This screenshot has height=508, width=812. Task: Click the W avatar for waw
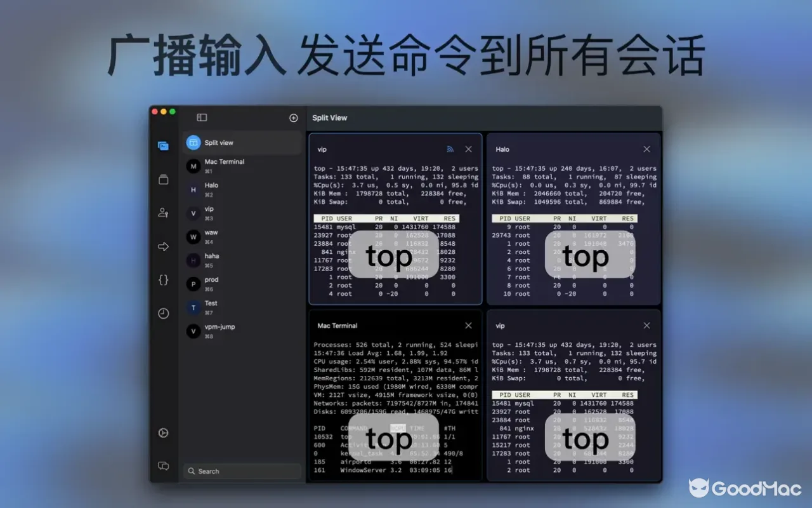coord(193,237)
